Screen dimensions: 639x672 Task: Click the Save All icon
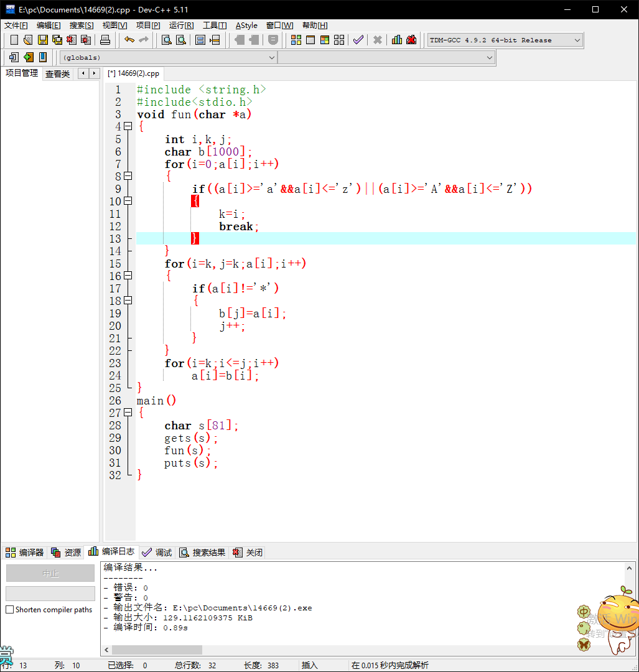point(57,40)
